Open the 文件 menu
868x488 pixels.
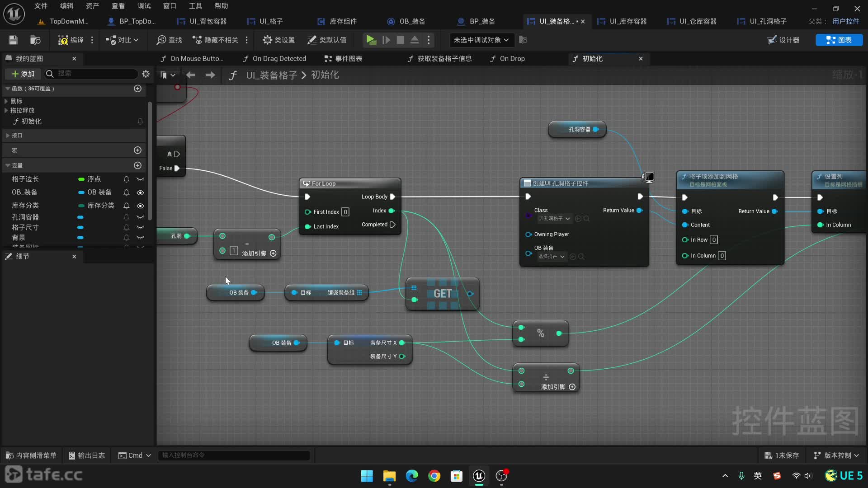(41, 6)
